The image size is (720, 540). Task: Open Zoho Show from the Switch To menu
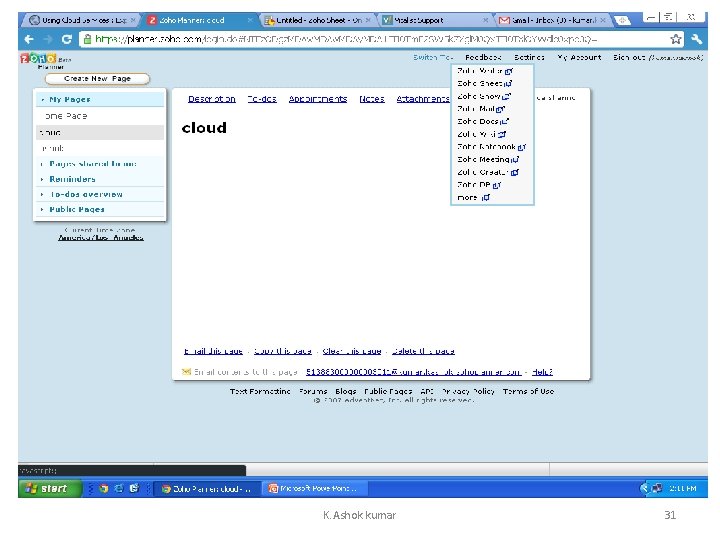pos(484,96)
